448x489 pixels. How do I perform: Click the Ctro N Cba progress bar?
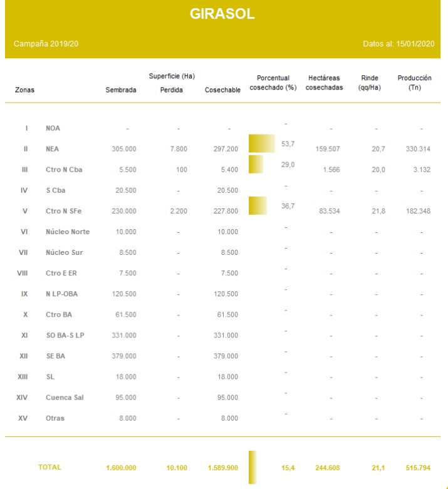pyautogui.click(x=256, y=165)
